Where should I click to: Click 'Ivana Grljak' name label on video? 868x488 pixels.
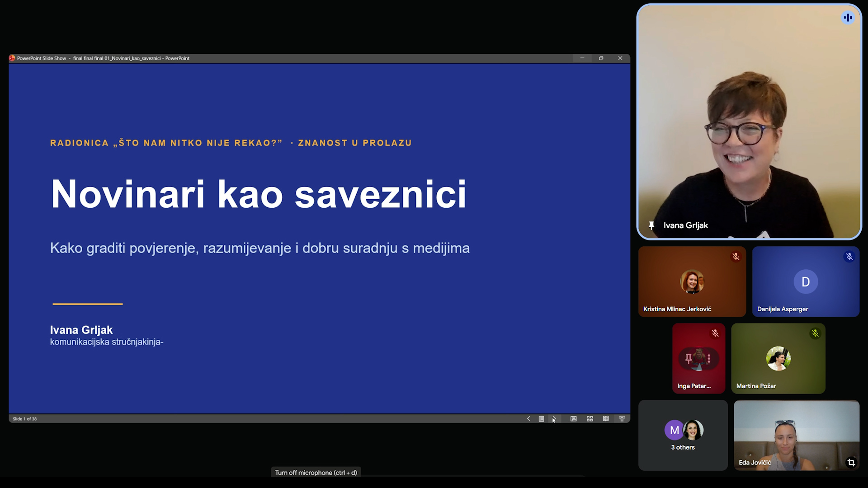click(x=686, y=225)
